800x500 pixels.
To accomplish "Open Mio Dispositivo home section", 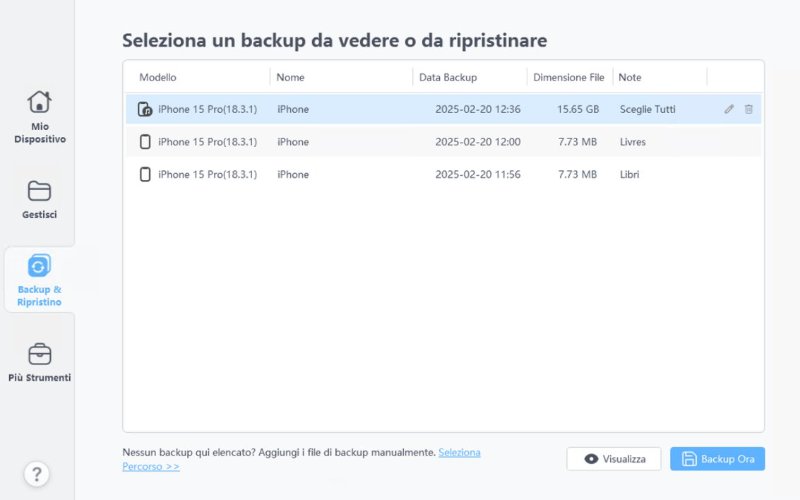I will point(39,115).
